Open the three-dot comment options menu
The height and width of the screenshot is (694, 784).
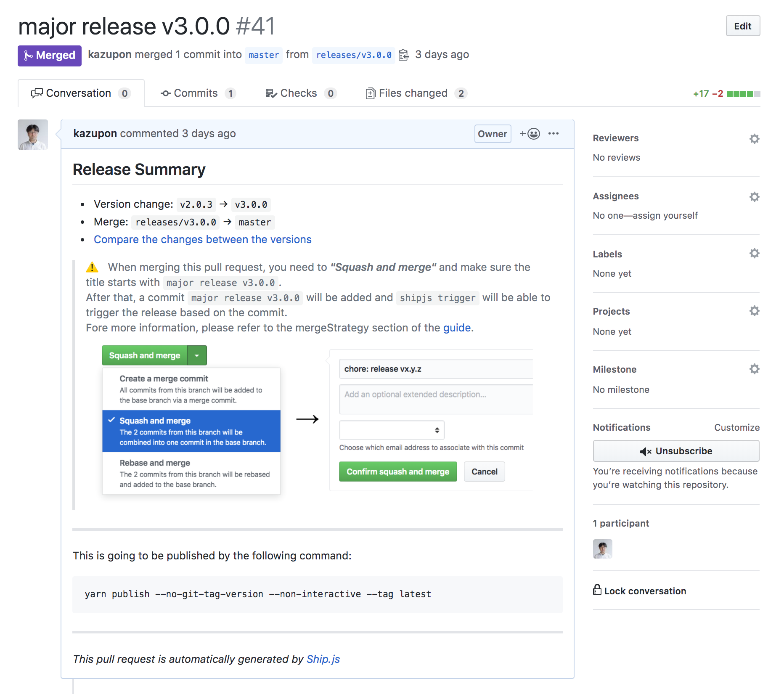553,134
